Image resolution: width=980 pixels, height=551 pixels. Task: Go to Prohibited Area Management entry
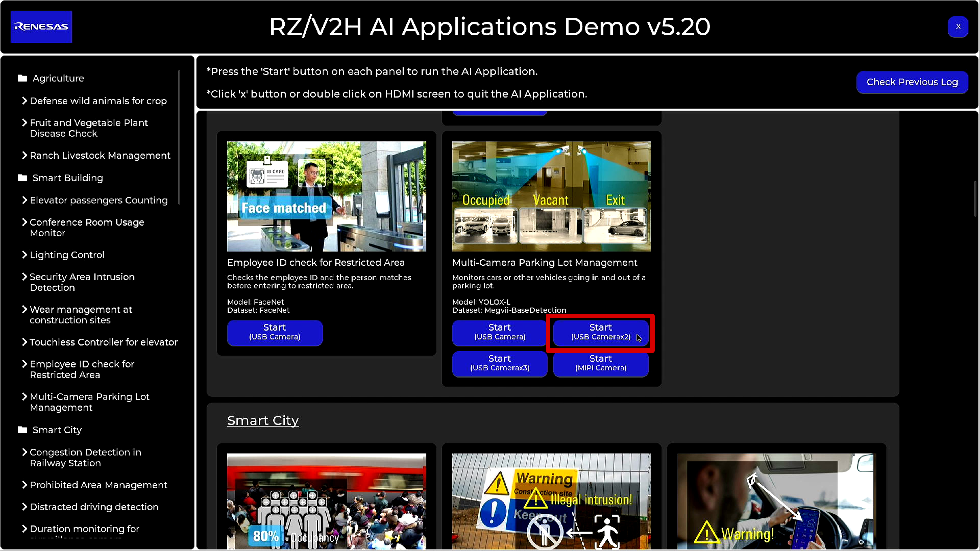[98, 485]
